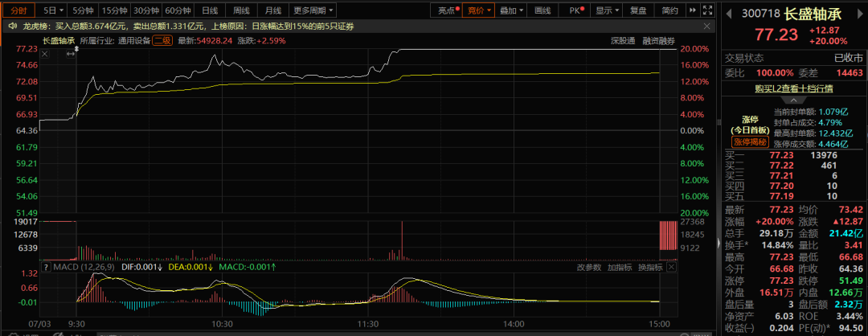Toggle the 亮点 highlights button
The height and width of the screenshot is (336, 868).
(x=446, y=10)
